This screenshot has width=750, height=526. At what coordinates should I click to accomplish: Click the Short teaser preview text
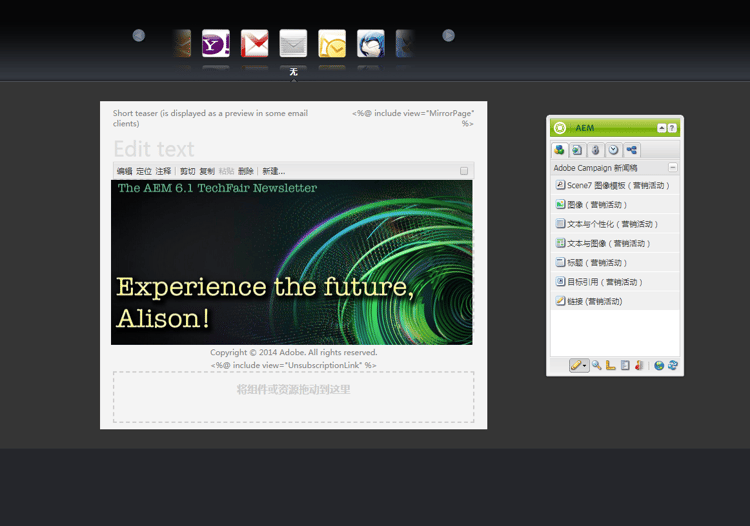point(210,118)
